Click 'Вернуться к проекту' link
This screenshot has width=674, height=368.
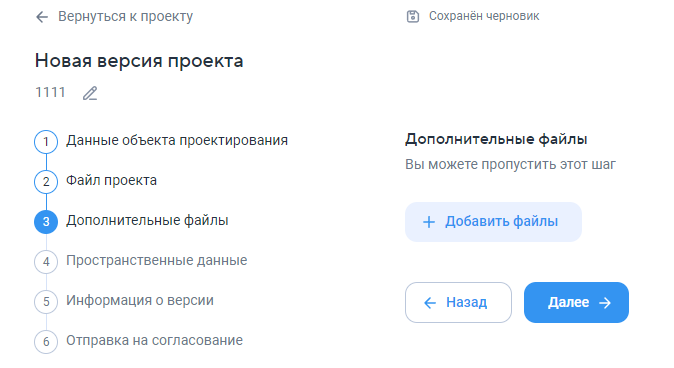[126, 16]
